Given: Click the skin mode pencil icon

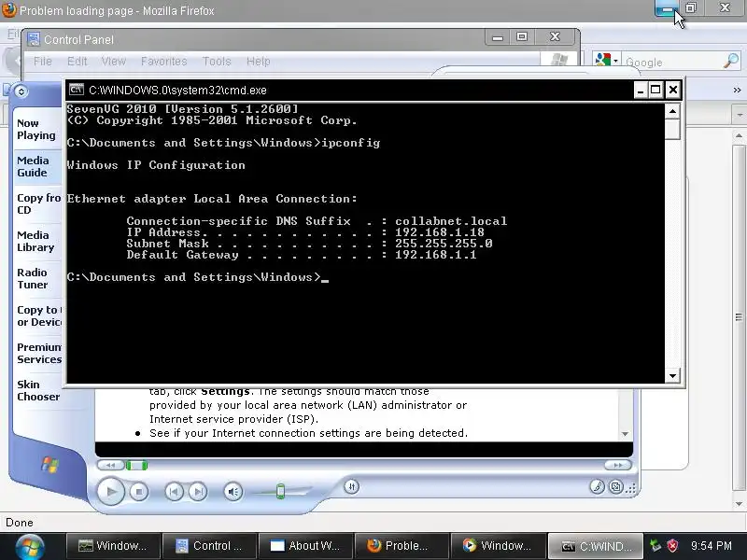Looking at the screenshot, I should [x=597, y=486].
